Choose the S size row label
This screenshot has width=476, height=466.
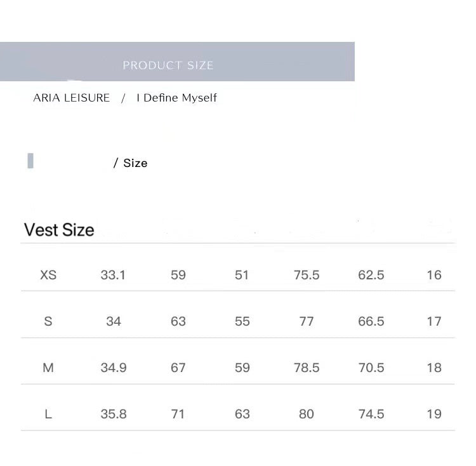pos(48,321)
